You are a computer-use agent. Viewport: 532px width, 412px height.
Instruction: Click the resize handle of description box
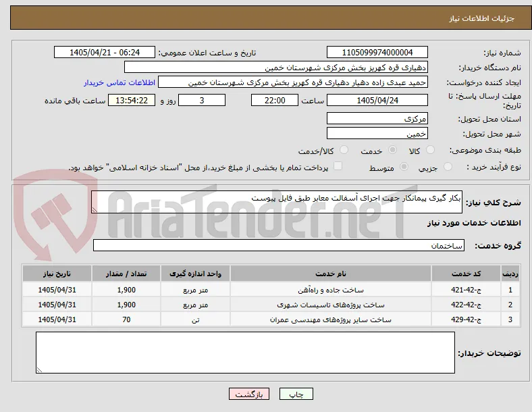(95, 210)
